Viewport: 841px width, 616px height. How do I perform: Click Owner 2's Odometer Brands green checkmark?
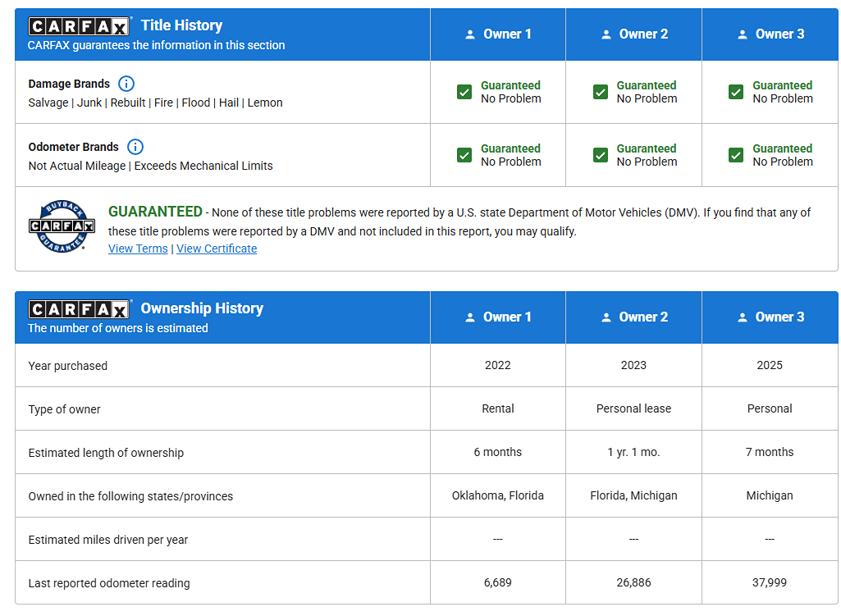pos(601,155)
